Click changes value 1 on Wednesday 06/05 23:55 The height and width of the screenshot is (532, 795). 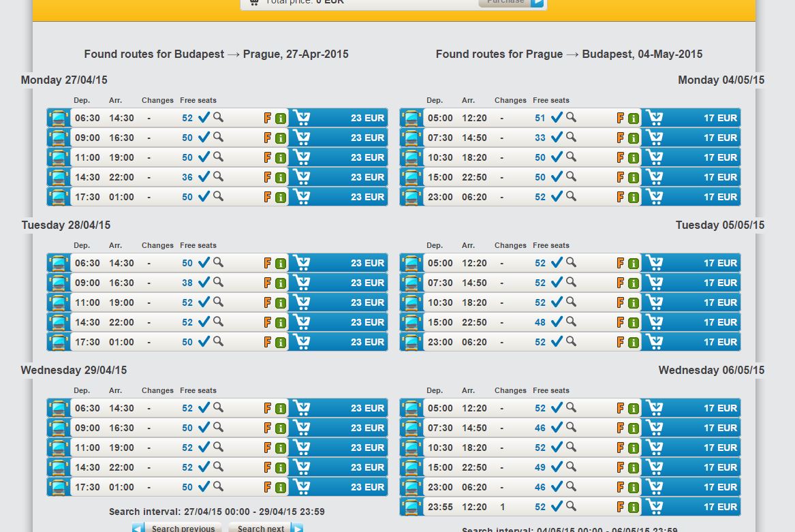(x=502, y=507)
